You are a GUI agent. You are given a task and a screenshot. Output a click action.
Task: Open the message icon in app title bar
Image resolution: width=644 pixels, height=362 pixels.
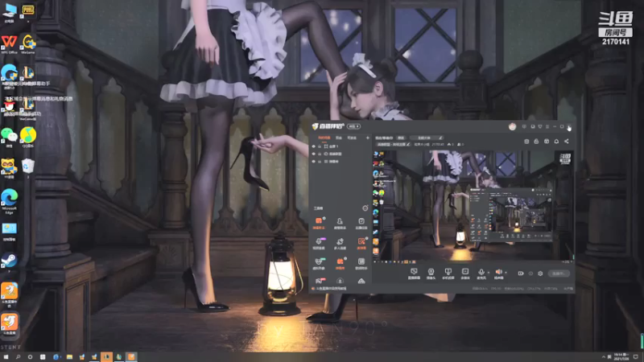524,126
